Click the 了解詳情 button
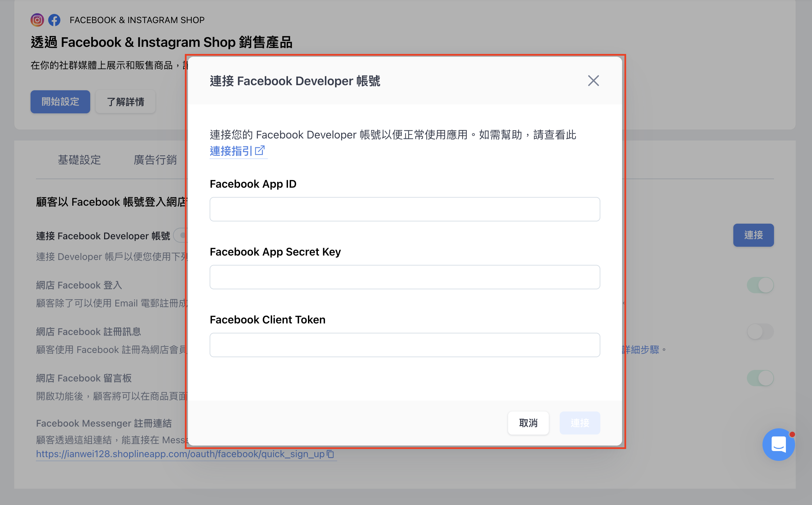The image size is (812, 505). coord(125,101)
